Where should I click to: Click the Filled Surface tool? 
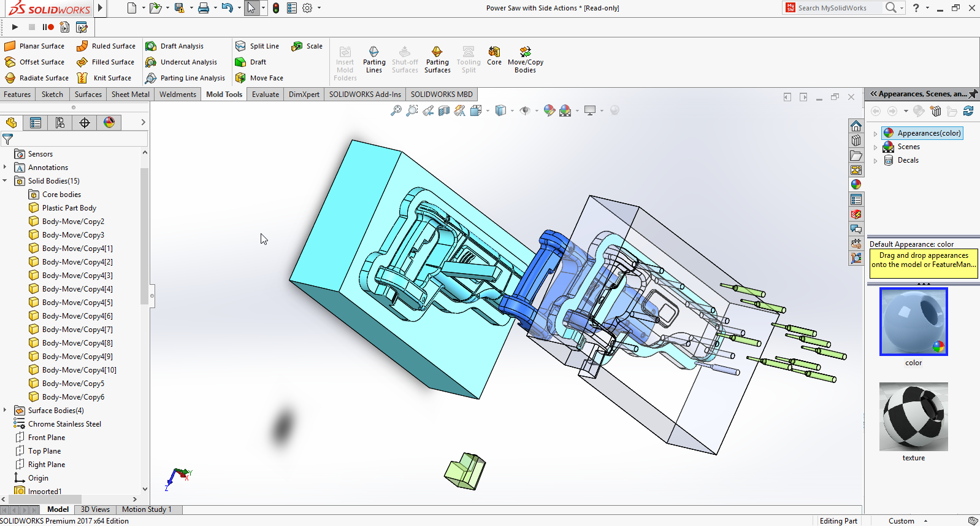[x=105, y=62]
